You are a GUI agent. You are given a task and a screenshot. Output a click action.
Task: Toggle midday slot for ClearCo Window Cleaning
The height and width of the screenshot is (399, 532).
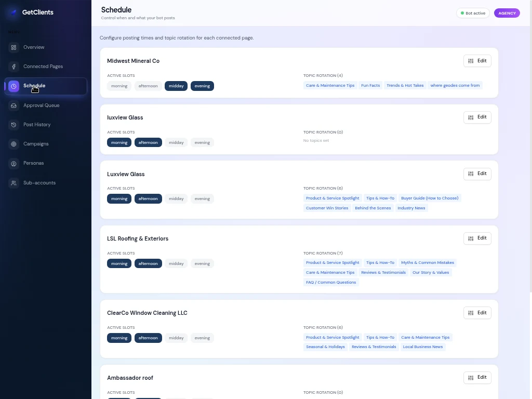pyautogui.click(x=176, y=338)
